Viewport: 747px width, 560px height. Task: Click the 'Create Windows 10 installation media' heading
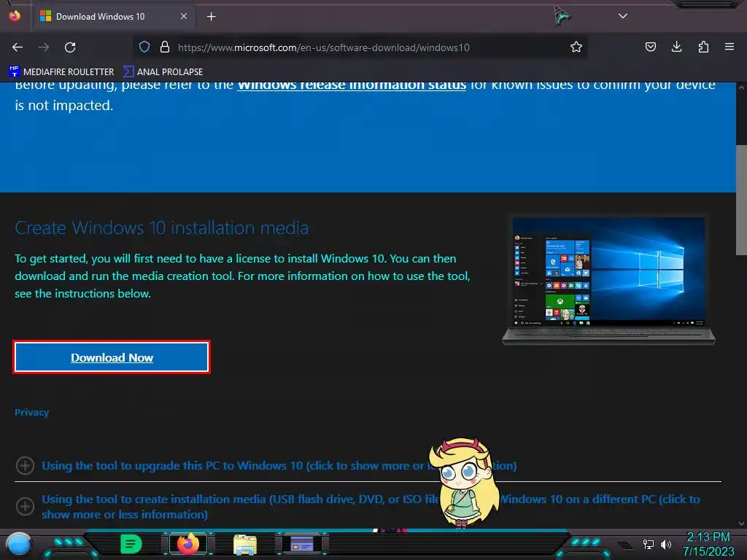coord(161,227)
